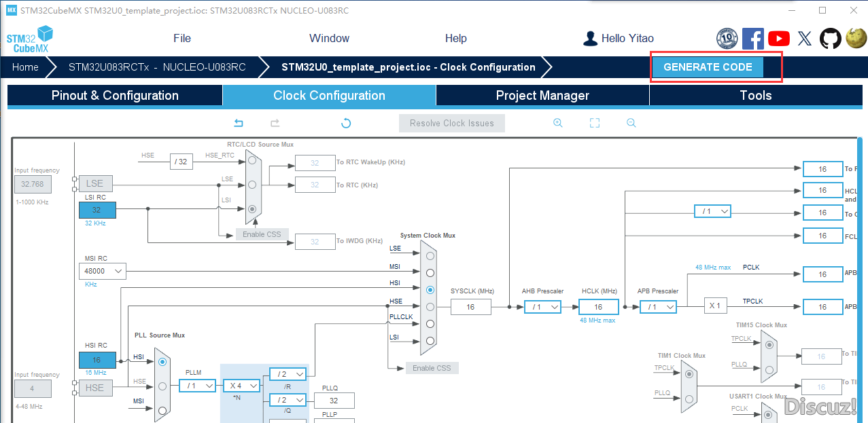This screenshot has width=868, height=423.
Task: Switch to Pinout & Configuration tab
Action: (115, 96)
